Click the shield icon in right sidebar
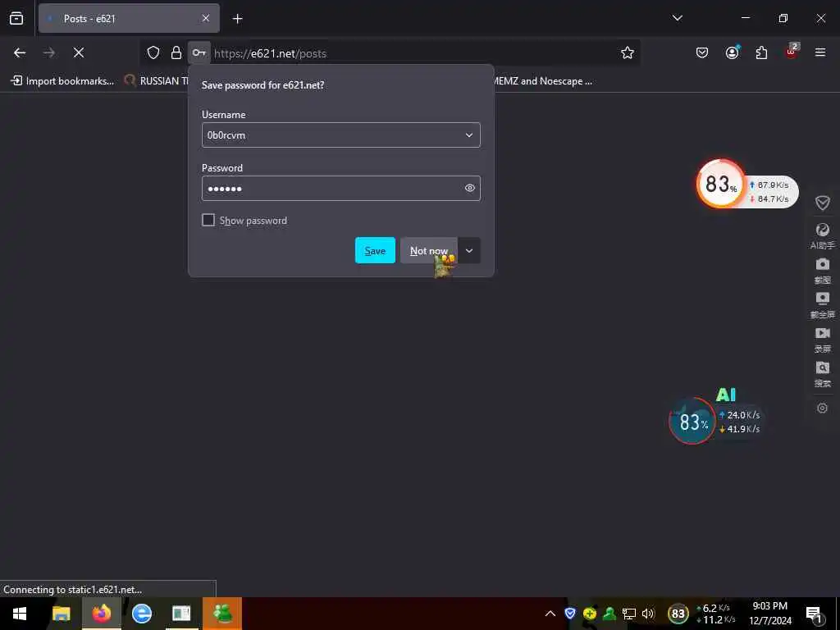The width and height of the screenshot is (840, 630). [x=822, y=203]
